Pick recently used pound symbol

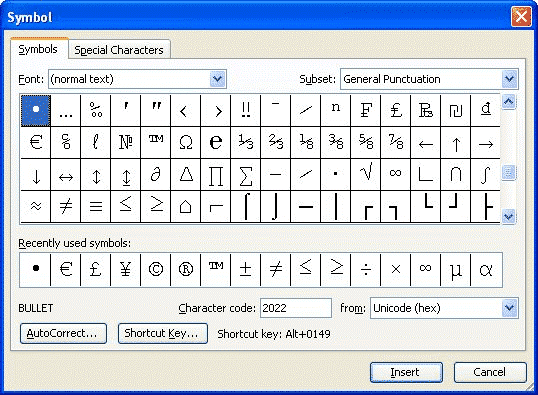click(x=96, y=270)
